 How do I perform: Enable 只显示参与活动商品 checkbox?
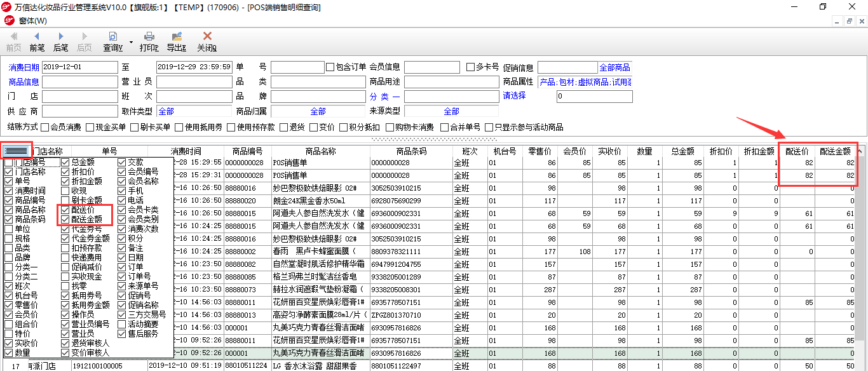489,127
